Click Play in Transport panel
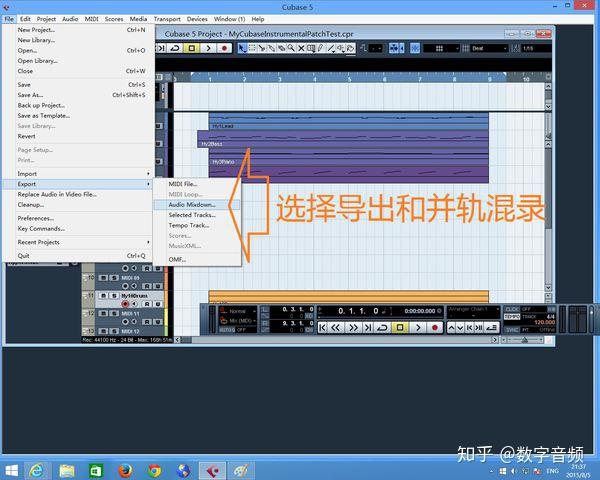The width and height of the screenshot is (600, 480). pos(418,327)
